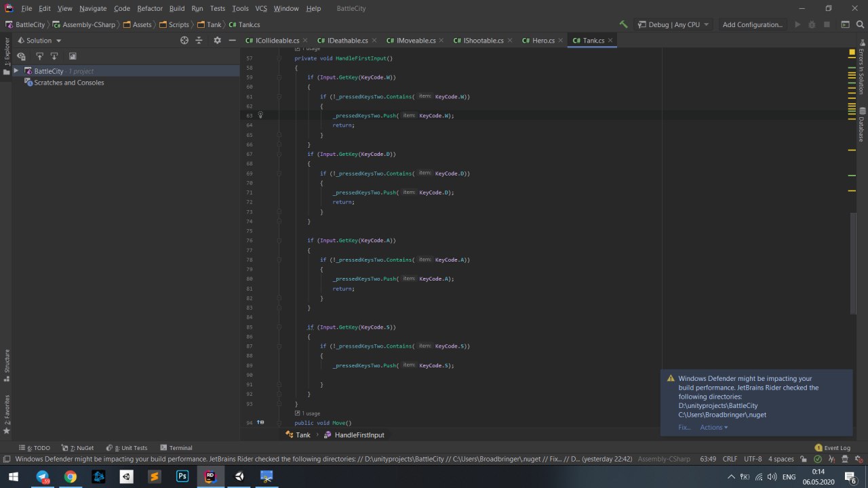Click the editor vertical scrollbar
This screenshot has width=868, height=488.
click(853, 264)
